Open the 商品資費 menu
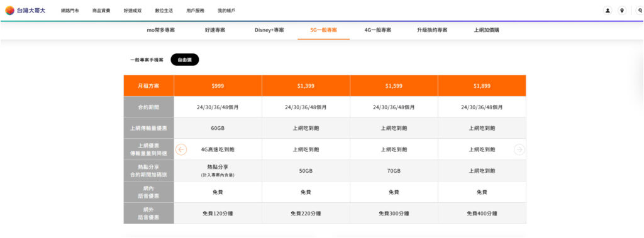The width and height of the screenshot is (644, 238). click(101, 11)
